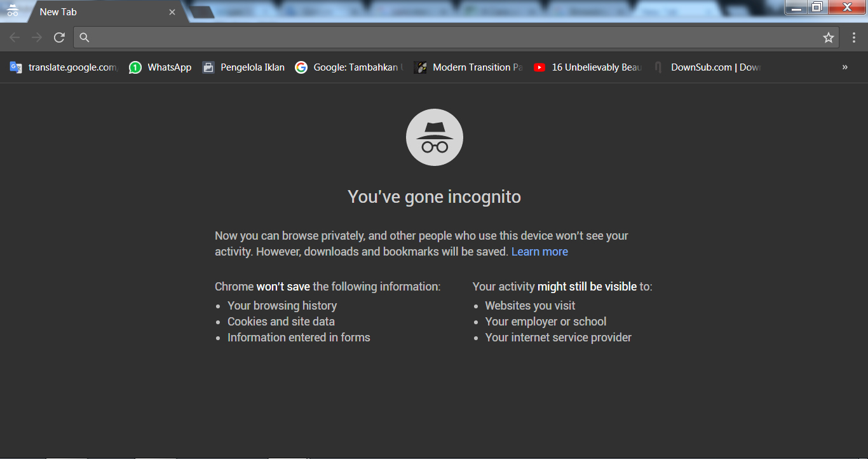
Task: Click the incognito hat-and-glasses logo
Action: pos(435,137)
